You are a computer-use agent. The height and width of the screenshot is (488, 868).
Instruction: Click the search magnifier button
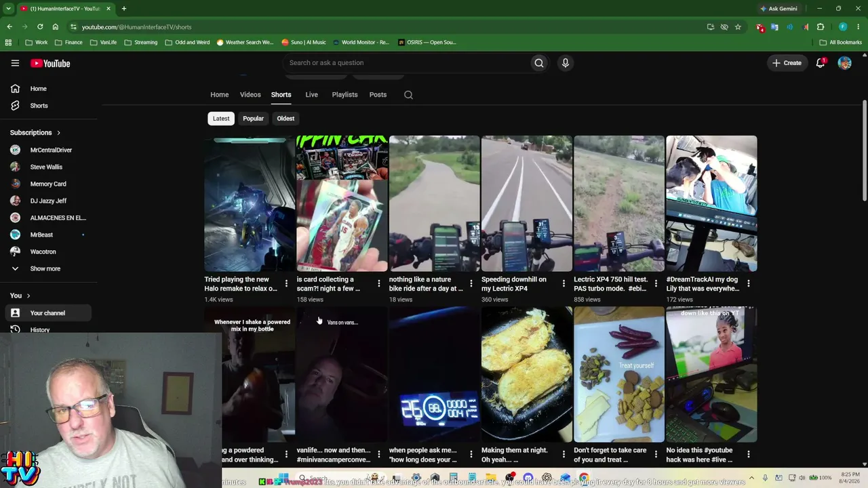click(x=538, y=63)
